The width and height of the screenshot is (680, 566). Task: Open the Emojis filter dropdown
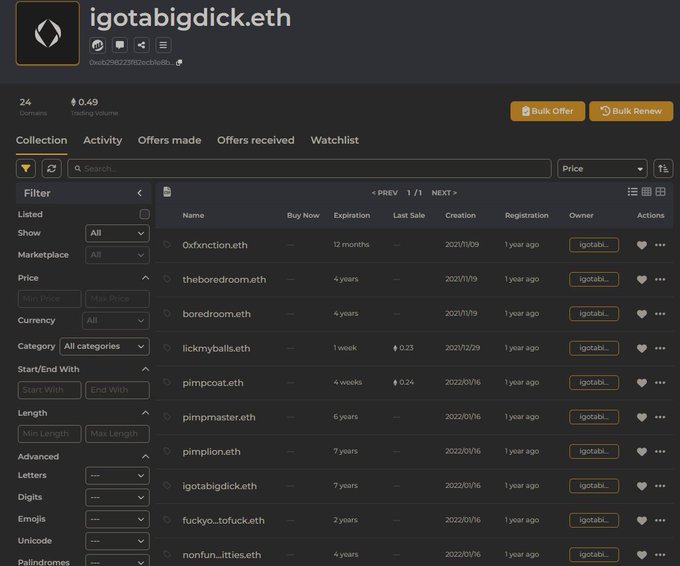pyautogui.click(x=117, y=519)
